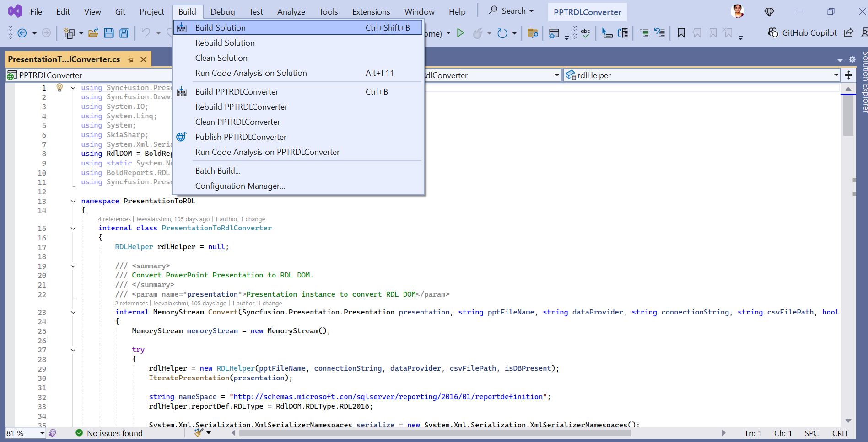
Task: Close the PresentationT...lConverter.cs tab
Action: (x=143, y=59)
